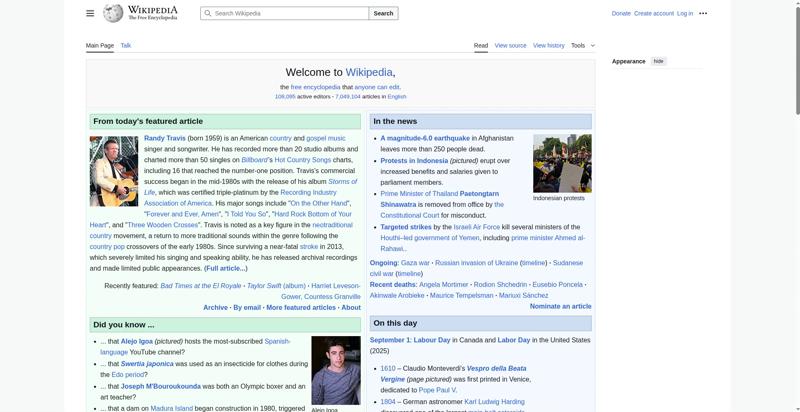Open the featured article Archive link
800x412 pixels.
[x=215, y=307]
